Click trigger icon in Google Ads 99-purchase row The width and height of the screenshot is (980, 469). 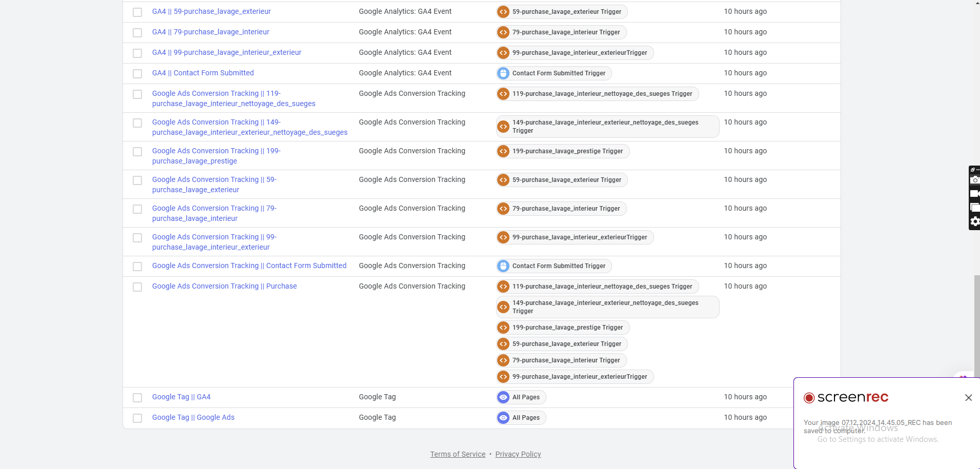click(503, 237)
